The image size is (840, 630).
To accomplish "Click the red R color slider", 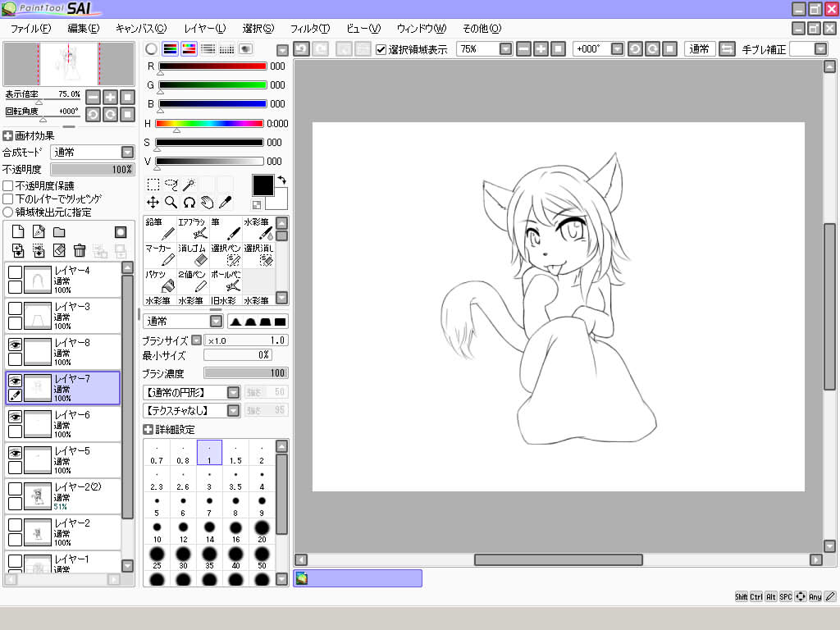I will (212, 66).
